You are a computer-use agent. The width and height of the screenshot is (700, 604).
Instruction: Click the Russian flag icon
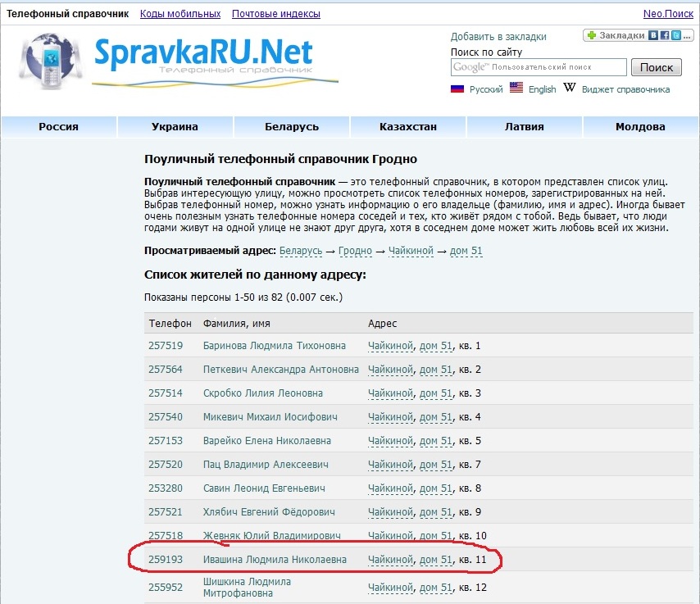pos(457,89)
